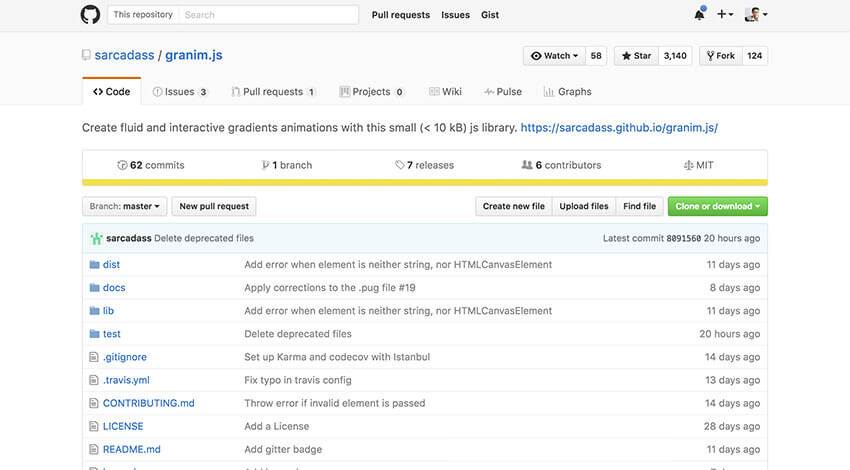
Task: Open the sarcadass owner link
Action: click(x=124, y=55)
